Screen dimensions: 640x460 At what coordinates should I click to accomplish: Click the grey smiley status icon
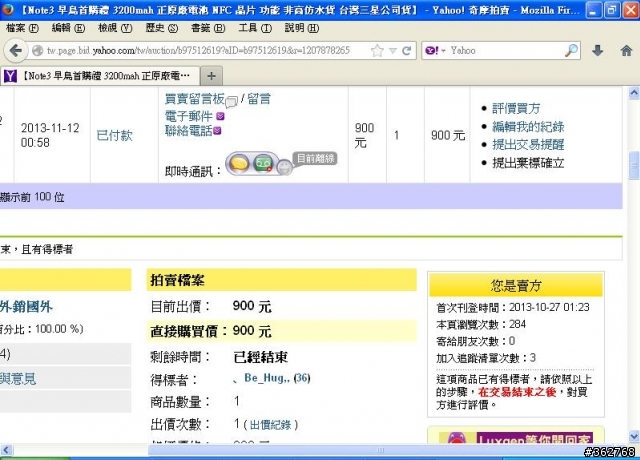pos(284,167)
